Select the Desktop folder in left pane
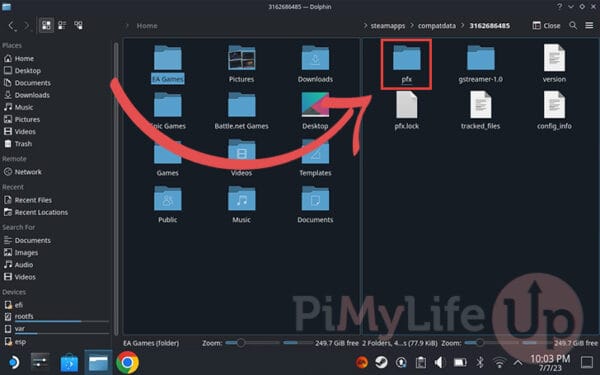This screenshot has width=600, height=375. tap(315, 111)
